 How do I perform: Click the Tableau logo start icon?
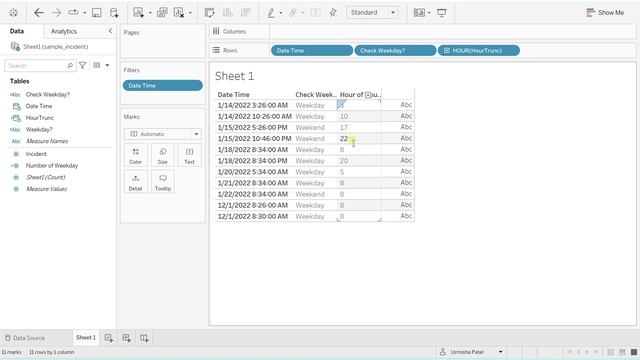pyautogui.click(x=13, y=13)
